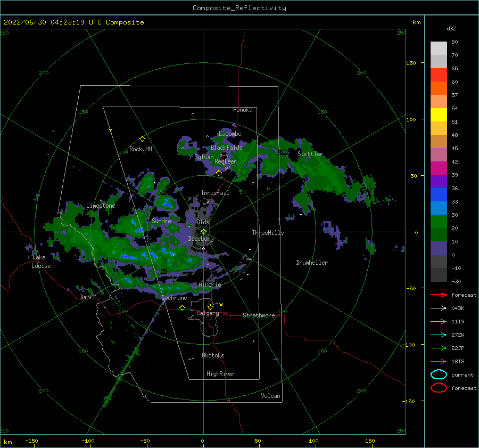479x448 pixels.
Task: Click the Stettler city label
Action: point(310,154)
